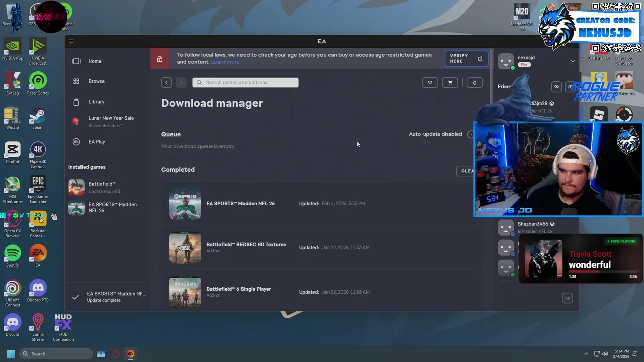This screenshot has height=362, width=644.
Task: Open the Razer Cortex desktop shortcut
Action: (38, 84)
